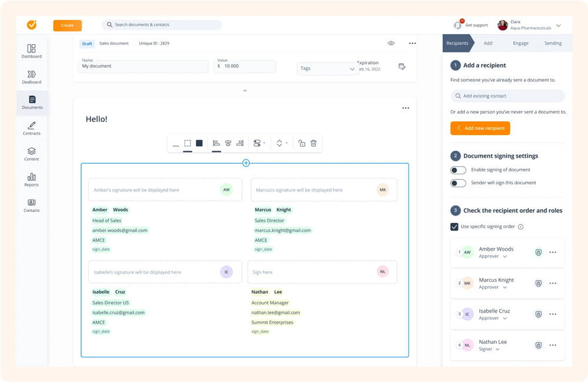Click the unlock padlock icon in toolbar

click(x=302, y=143)
